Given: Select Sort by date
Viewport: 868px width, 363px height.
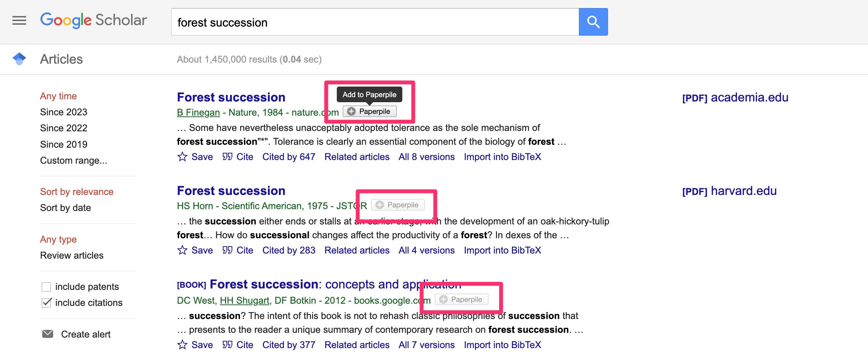Looking at the screenshot, I should 66,208.
